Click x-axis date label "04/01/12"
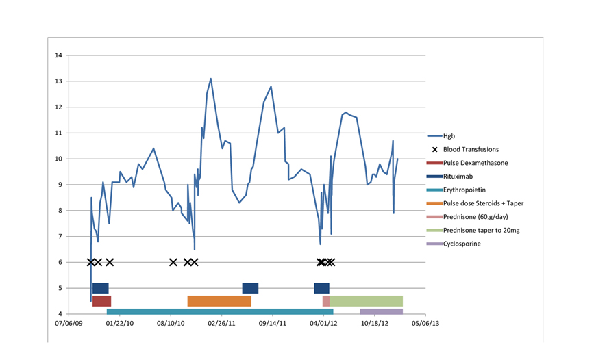The image size is (607, 364). [323, 324]
